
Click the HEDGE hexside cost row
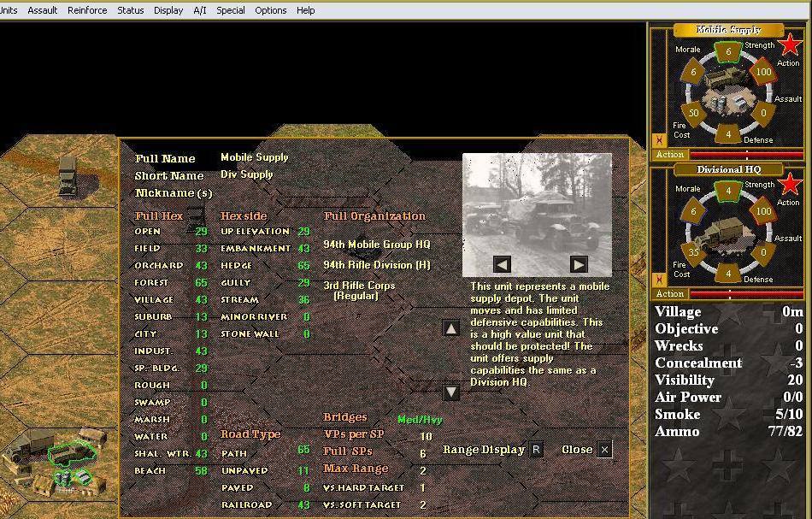(x=265, y=266)
